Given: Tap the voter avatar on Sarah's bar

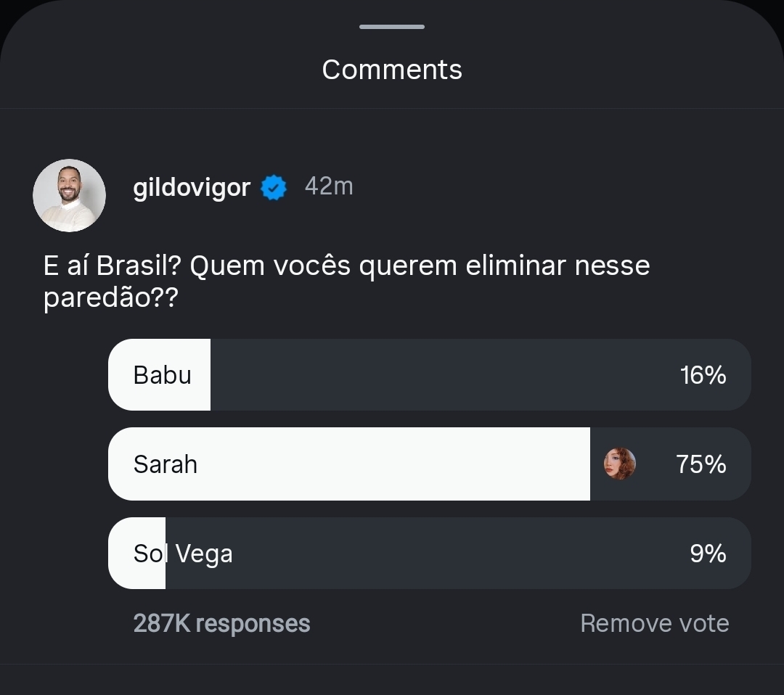Looking at the screenshot, I should tap(620, 464).
